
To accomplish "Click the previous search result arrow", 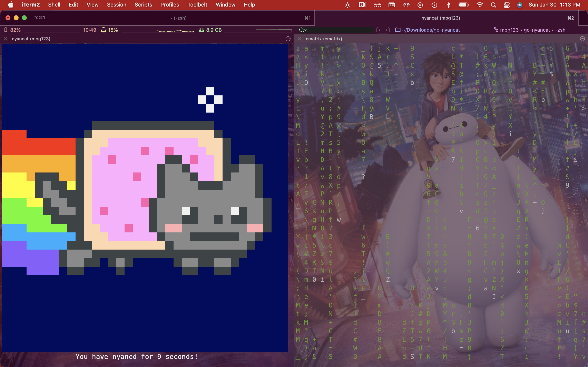I will (x=380, y=30).
